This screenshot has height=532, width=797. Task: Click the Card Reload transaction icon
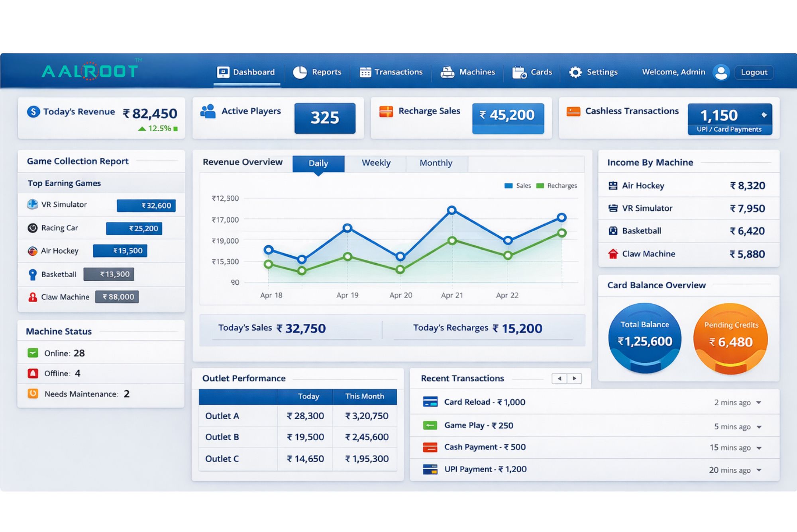tap(430, 402)
